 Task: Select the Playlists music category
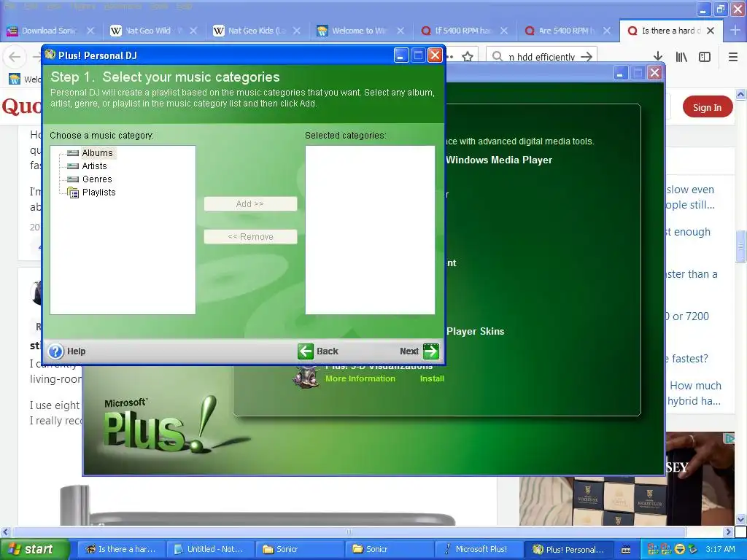pos(98,192)
